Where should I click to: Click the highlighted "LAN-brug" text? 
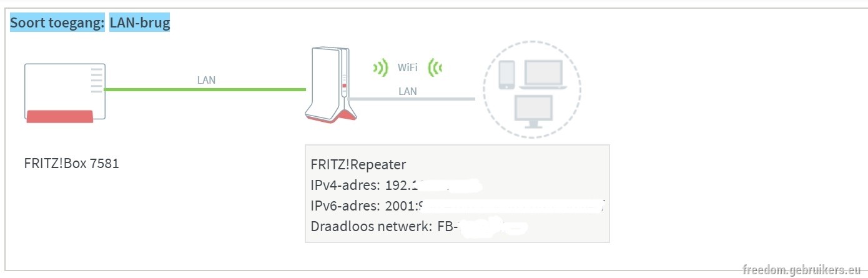[x=139, y=24]
